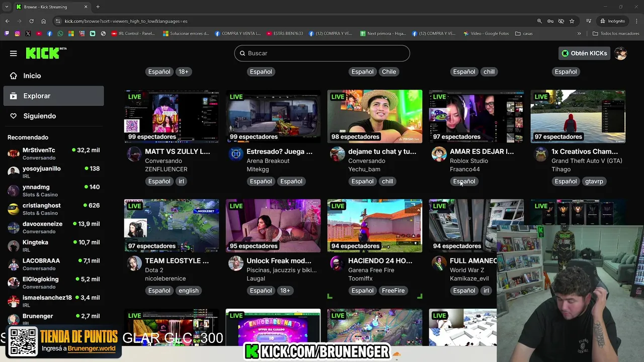644x362 pixels.
Task: Open the ElGlogloking recommended channel
Action: pos(53,283)
